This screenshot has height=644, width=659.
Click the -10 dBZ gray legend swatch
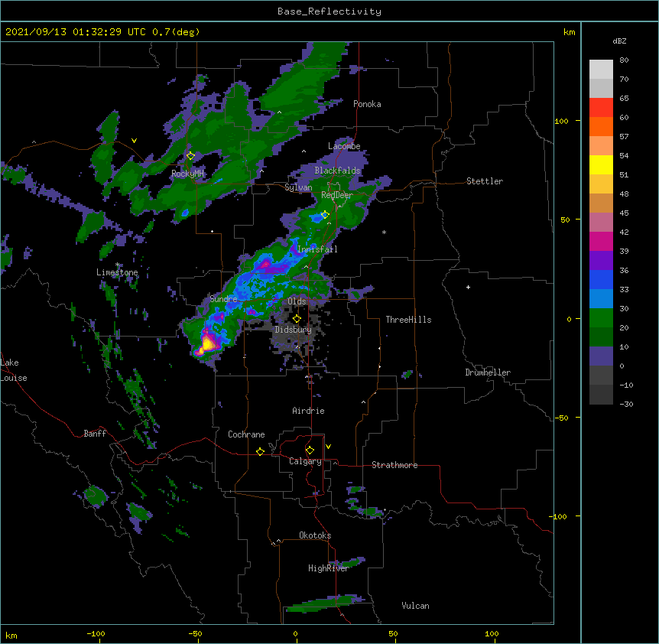[x=601, y=395]
